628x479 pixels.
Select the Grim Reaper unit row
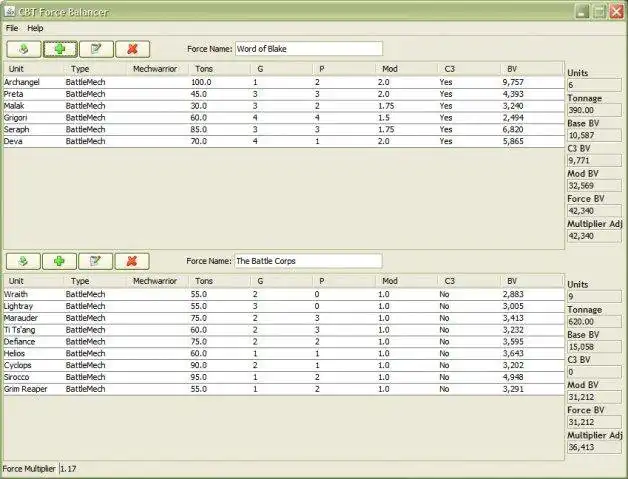[x=284, y=389]
